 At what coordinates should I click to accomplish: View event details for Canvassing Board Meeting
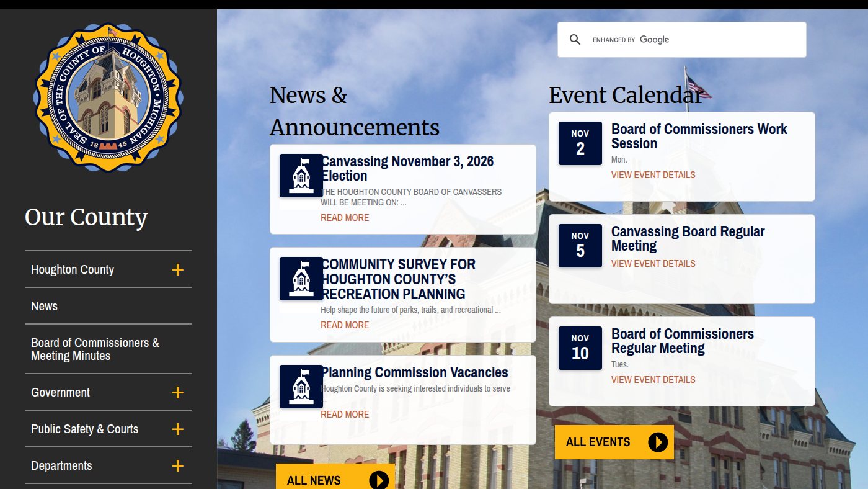tap(653, 264)
